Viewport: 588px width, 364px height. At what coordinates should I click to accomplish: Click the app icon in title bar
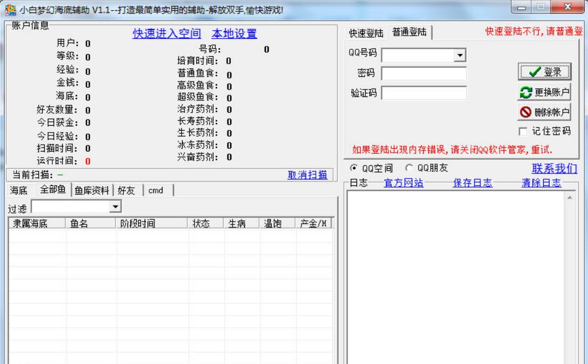click(10, 10)
